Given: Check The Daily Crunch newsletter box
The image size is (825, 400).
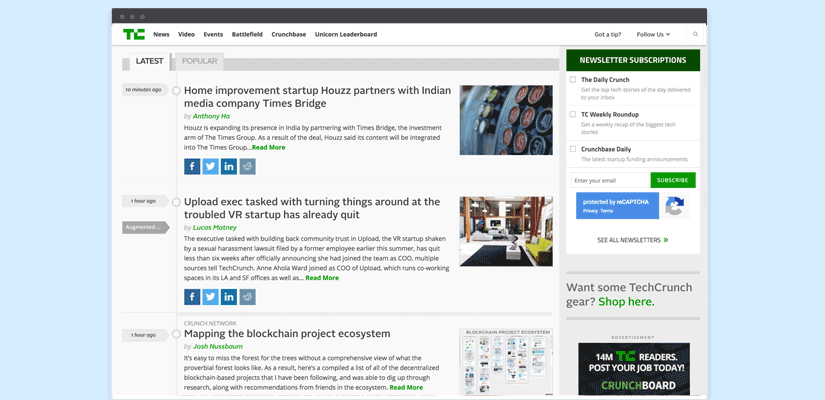Looking at the screenshot, I should point(573,79).
